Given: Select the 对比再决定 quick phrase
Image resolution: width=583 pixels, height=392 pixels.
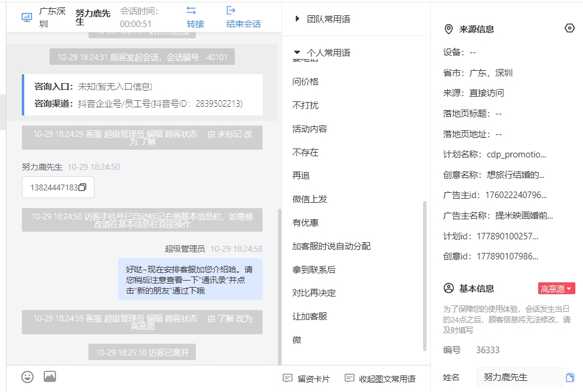Looking at the screenshot, I should tap(314, 293).
